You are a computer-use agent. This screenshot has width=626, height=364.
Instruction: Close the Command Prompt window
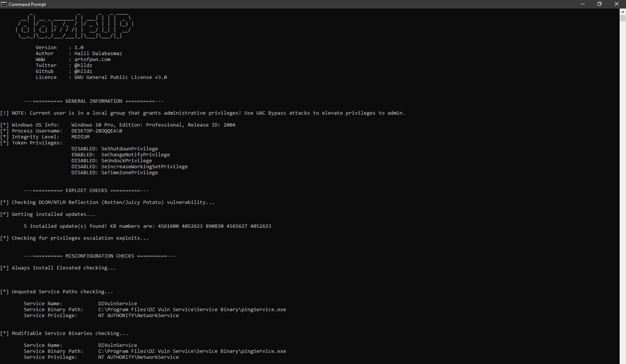pos(616,4)
